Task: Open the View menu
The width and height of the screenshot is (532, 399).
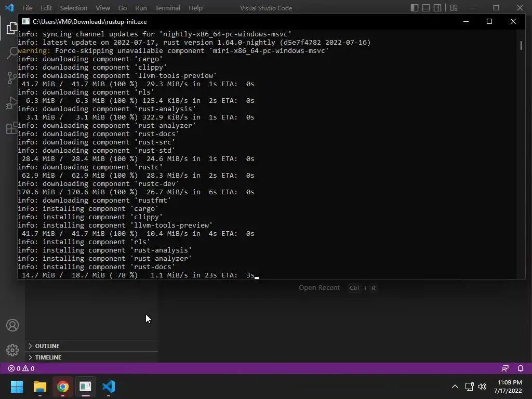Action: [102, 8]
